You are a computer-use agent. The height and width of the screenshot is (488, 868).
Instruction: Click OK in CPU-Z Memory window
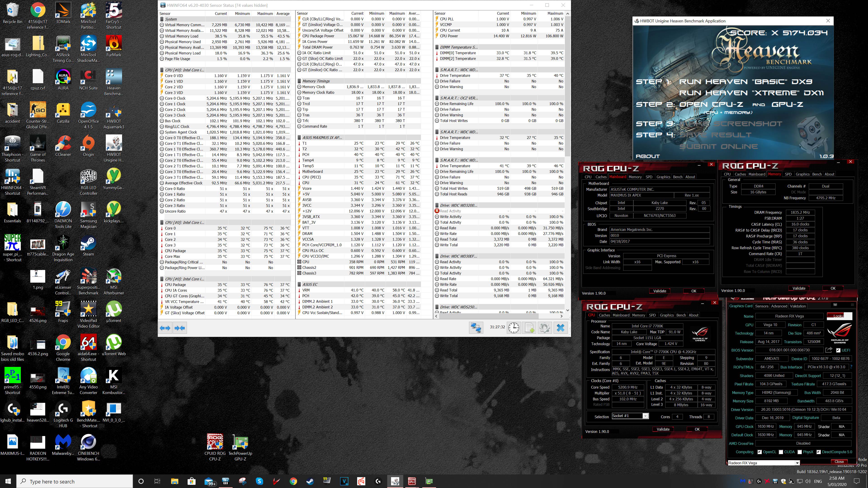(x=833, y=288)
